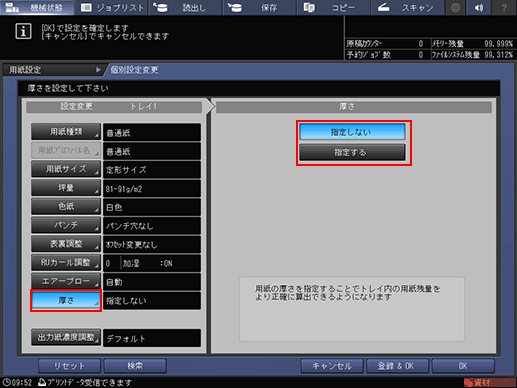Select 指定しない thickness option

pos(352,132)
